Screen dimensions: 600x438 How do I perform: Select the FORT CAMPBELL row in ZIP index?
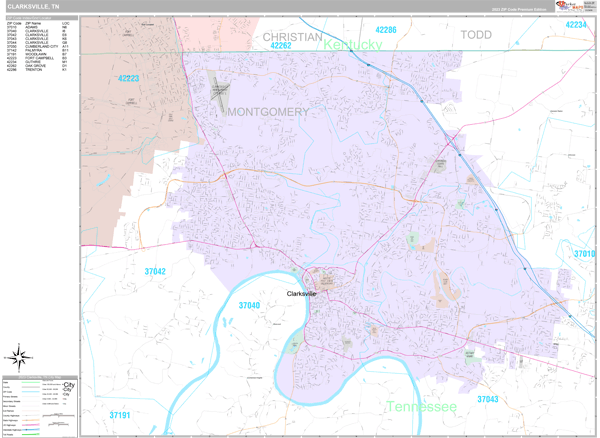tap(38, 58)
